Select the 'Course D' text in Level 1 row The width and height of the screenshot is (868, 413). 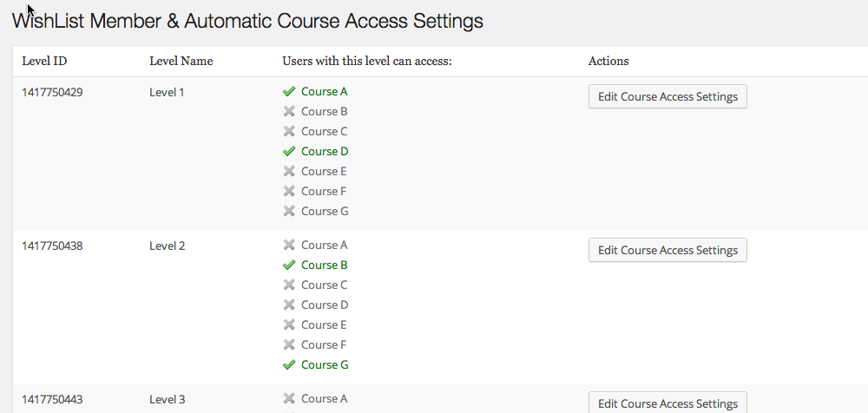pos(325,151)
